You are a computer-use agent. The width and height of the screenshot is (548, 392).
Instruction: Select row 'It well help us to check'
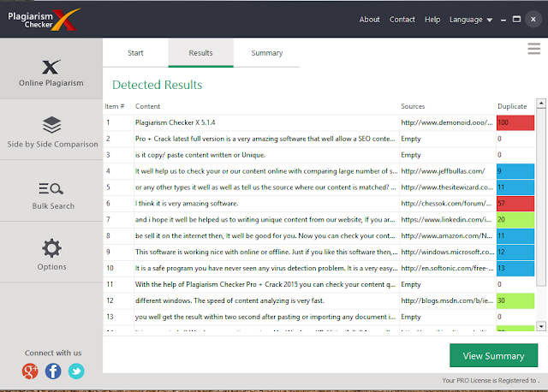click(x=319, y=171)
